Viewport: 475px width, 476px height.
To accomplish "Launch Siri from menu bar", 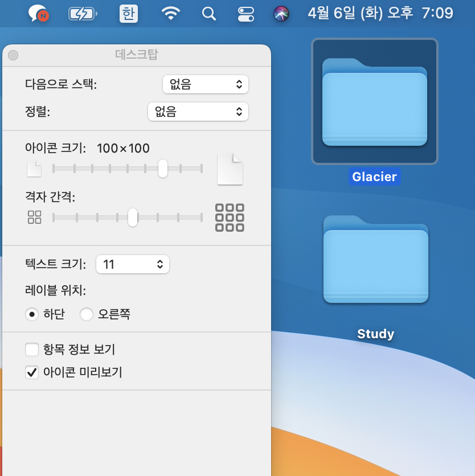I will pyautogui.click(x=281, y=14).
